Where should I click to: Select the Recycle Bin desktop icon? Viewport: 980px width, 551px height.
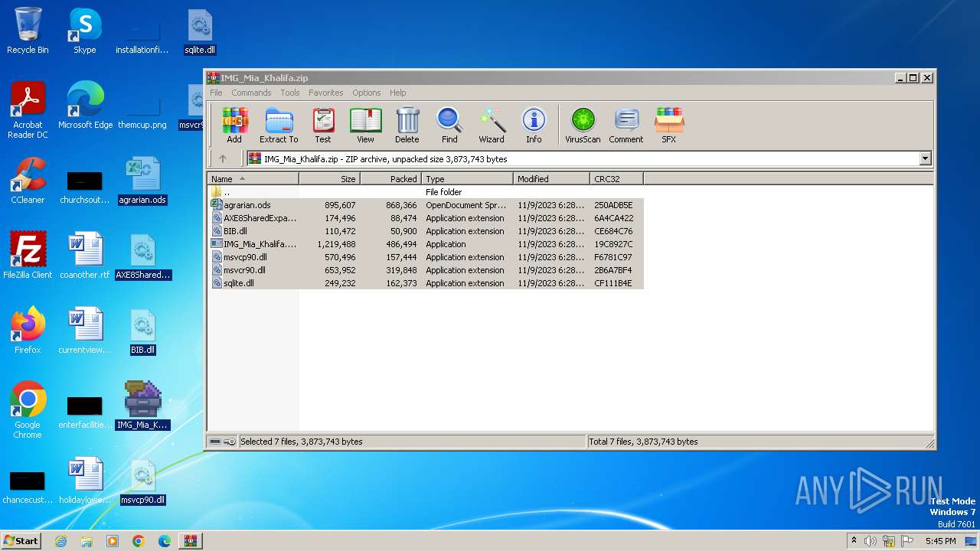(28, 31)
